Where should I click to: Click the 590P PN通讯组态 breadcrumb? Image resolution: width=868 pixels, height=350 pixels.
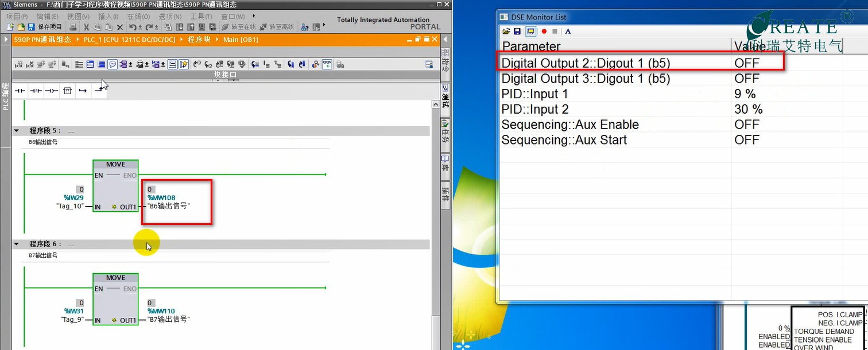[43, 40]
